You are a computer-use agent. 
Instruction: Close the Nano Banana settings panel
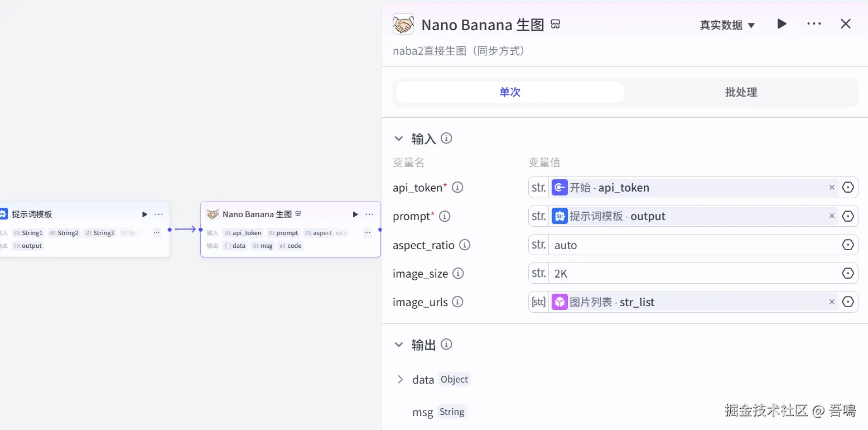846,24
